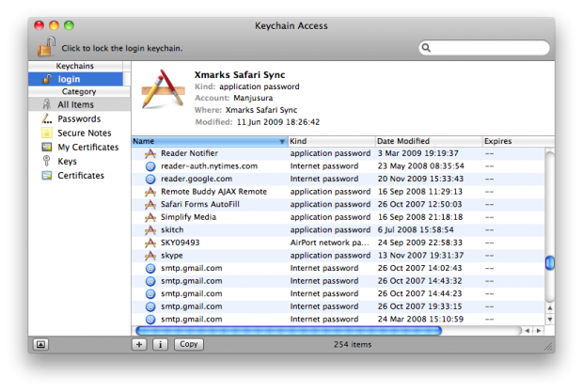This screenshot has height=392, width=583.
Task: Click the scroll right arrow
Action: coord(539,331)
